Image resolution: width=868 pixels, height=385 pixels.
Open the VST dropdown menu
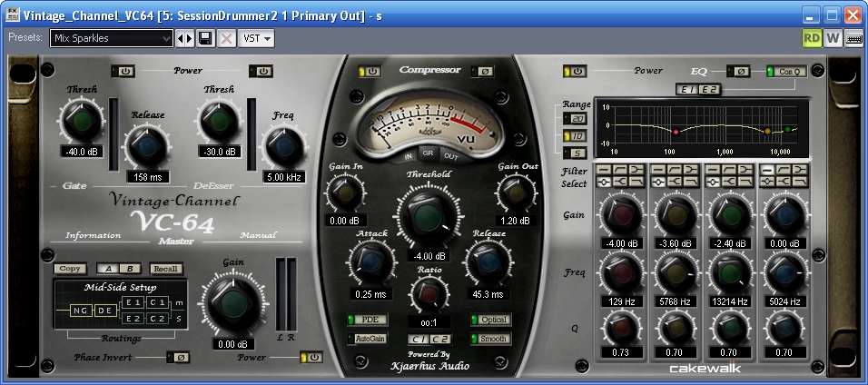(257, 38)
